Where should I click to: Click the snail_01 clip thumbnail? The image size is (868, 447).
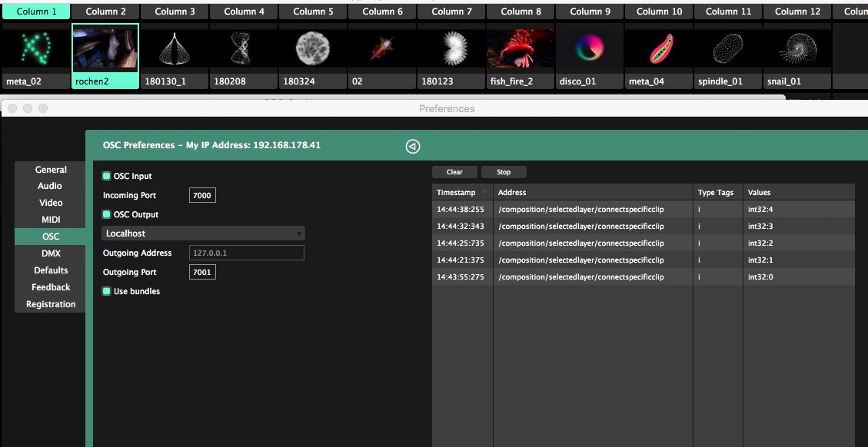796,48
